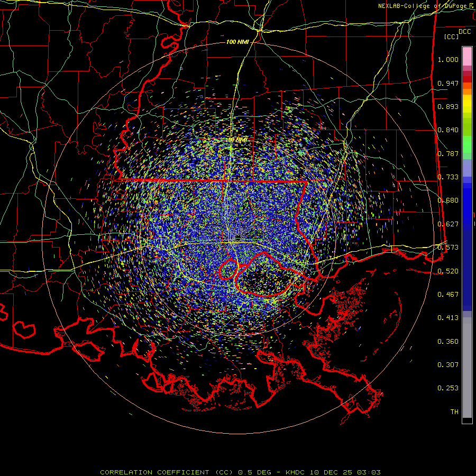Viewport: 476px width, 476px height.
Task: Click the 1.000 color scale value
Action: pos(448,59)
